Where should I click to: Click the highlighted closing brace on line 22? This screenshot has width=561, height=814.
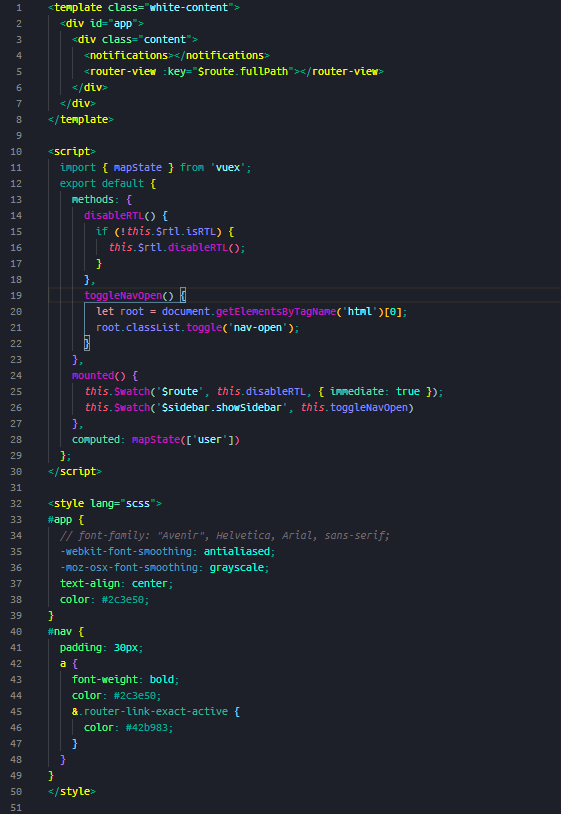pyautogui.click(x=87, y=344)
